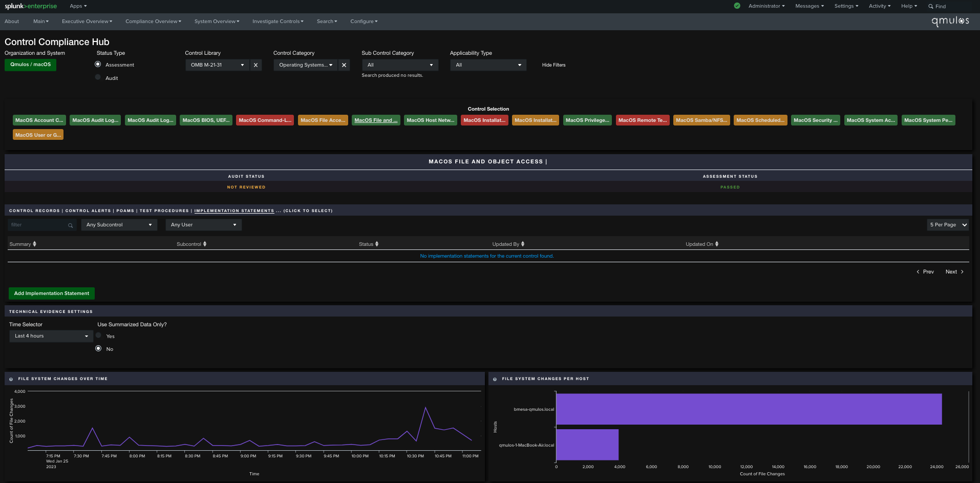The height and width of the screenshot is (483, 980).
Task: Click the Qmulos / macOS organization button
Action: [31, 65]
